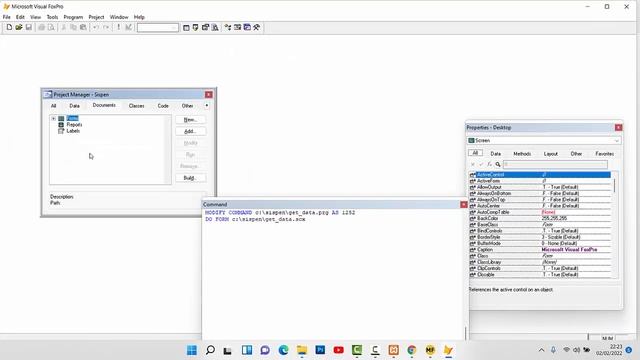Viewport: 640px width, 360px height.
Task: Click the function fx icon in Properties window
Action: 489,164
